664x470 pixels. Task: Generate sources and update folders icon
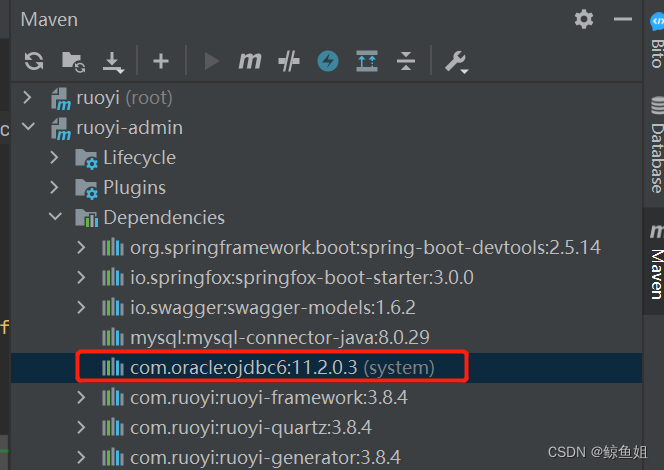tap(73, 62)
